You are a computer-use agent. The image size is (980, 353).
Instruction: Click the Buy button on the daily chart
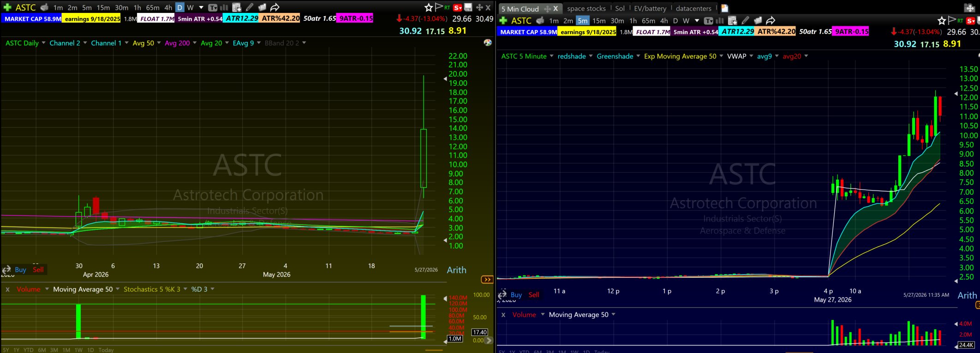pyautogui.click(x=20, y=269)
